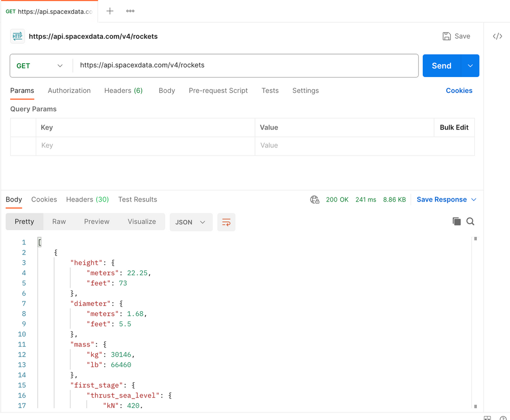
Task: Click the wrap lines formatting icon
Action: (226, 222)
